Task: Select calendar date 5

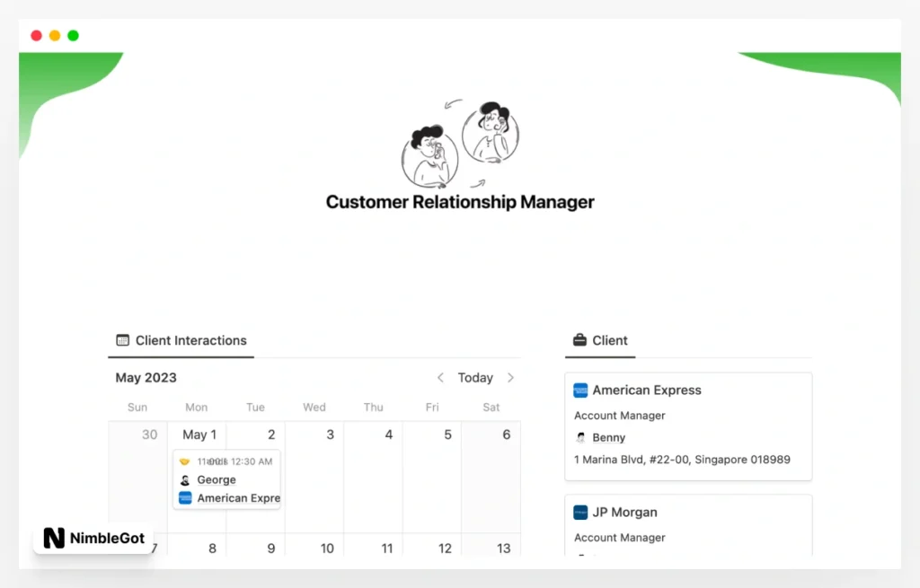Action: tap(447, 434)
